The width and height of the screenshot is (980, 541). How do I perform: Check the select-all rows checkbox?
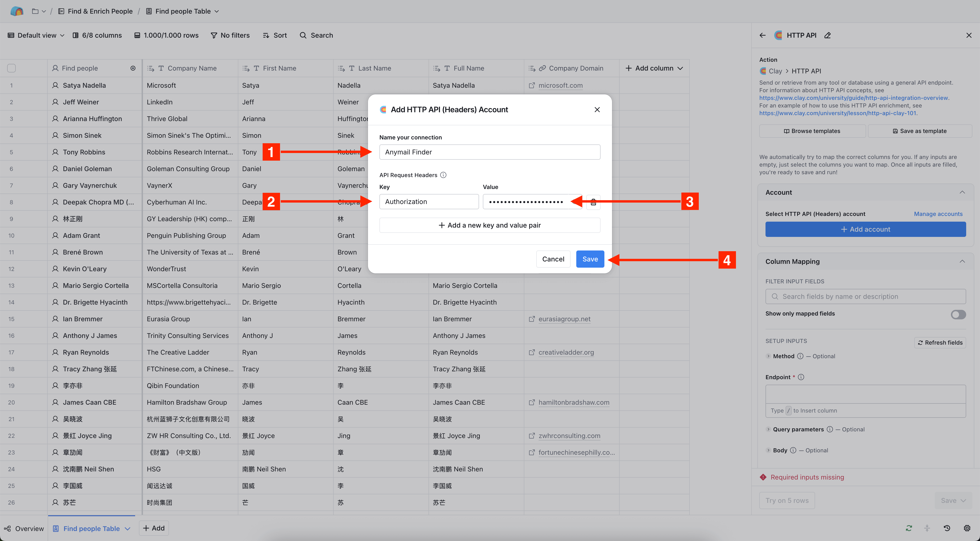pyautogui.click(x=11, y=68)
